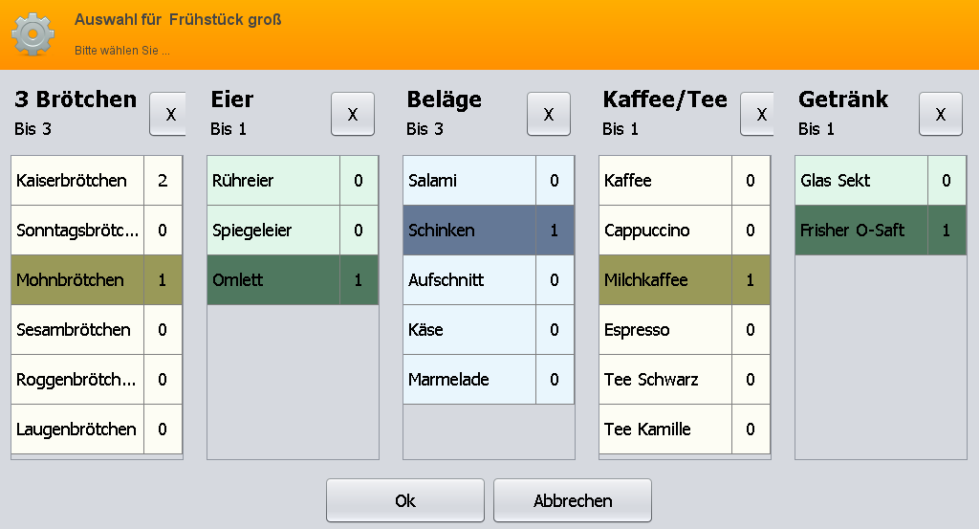Select Glas Sekt as Getränk

tap(881, 181)
